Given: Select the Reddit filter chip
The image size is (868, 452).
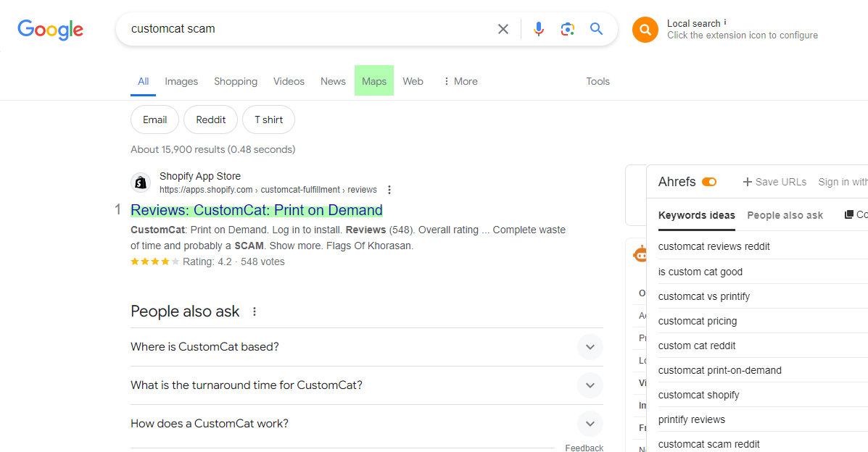Looking at the screenshot, I should pyautogui.click(x=210, y=120).
